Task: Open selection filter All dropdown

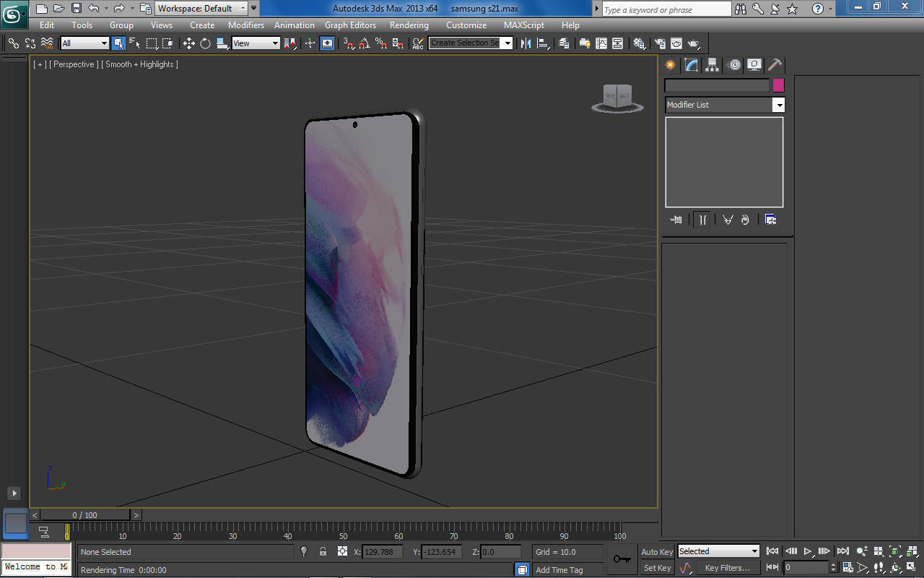Action: pos(84,43)
